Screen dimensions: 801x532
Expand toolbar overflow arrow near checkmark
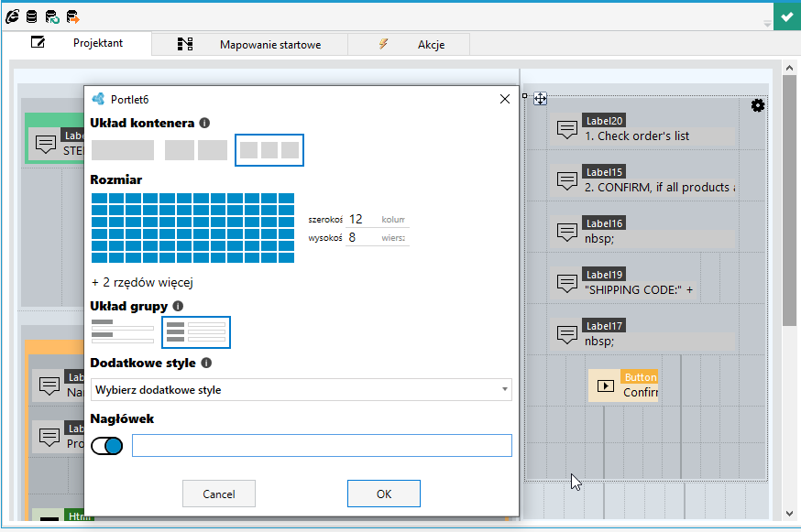[767, 24]
